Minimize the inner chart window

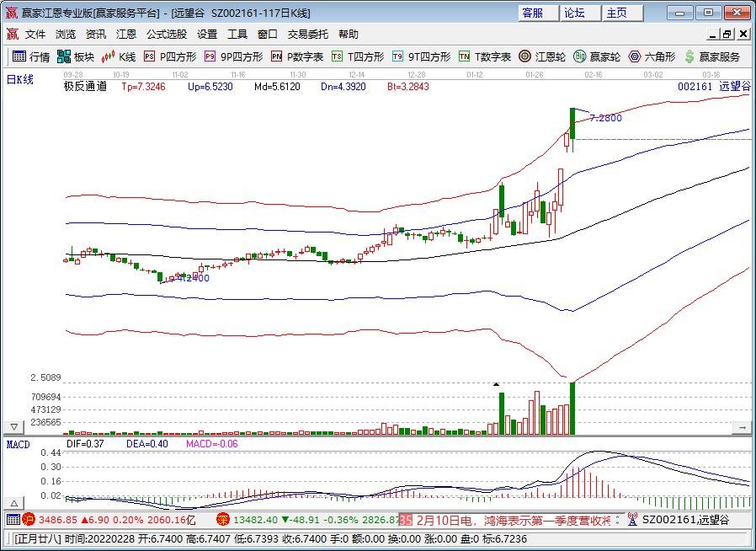click(712, 35)
